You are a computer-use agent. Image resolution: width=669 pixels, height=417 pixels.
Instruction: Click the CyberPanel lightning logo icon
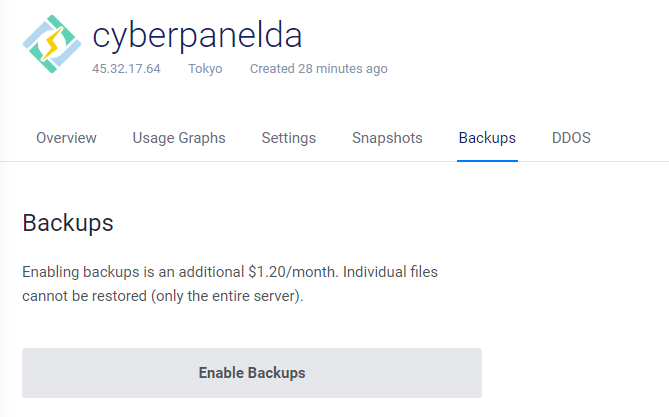(51, 44)
